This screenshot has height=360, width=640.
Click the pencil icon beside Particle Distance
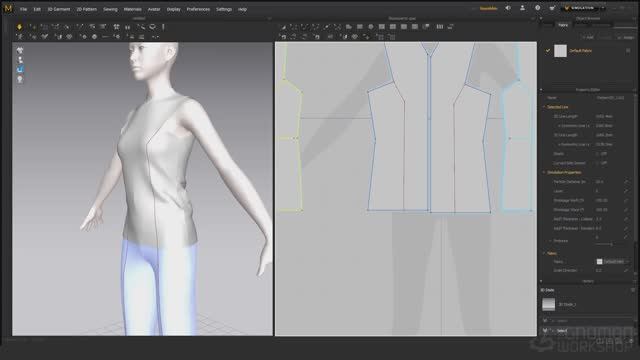626,182
